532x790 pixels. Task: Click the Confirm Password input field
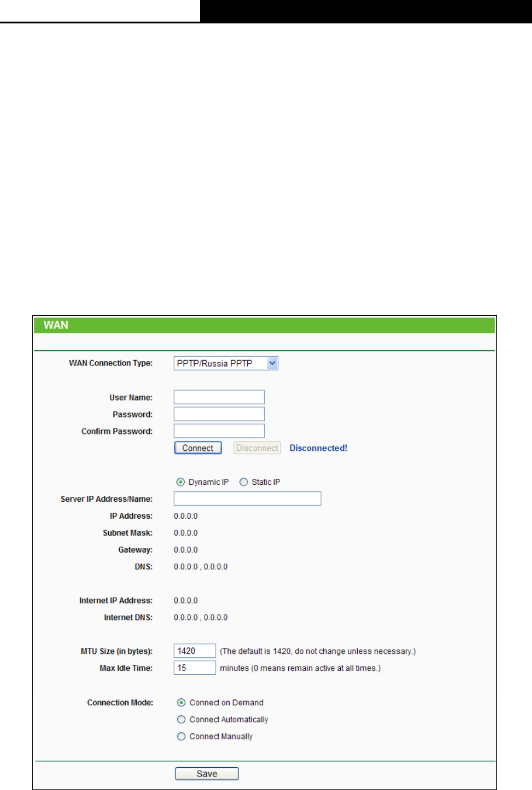(x=219, y=431)
